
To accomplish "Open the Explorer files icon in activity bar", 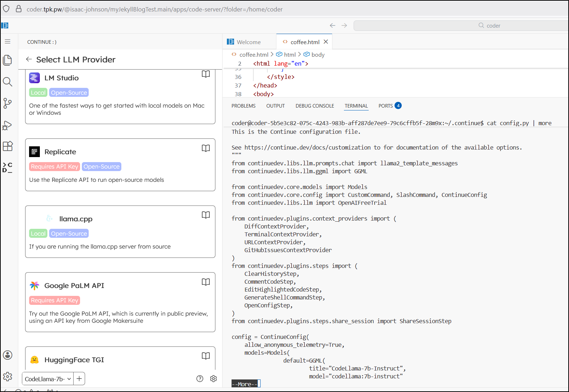I will click(x=8, y=60).
